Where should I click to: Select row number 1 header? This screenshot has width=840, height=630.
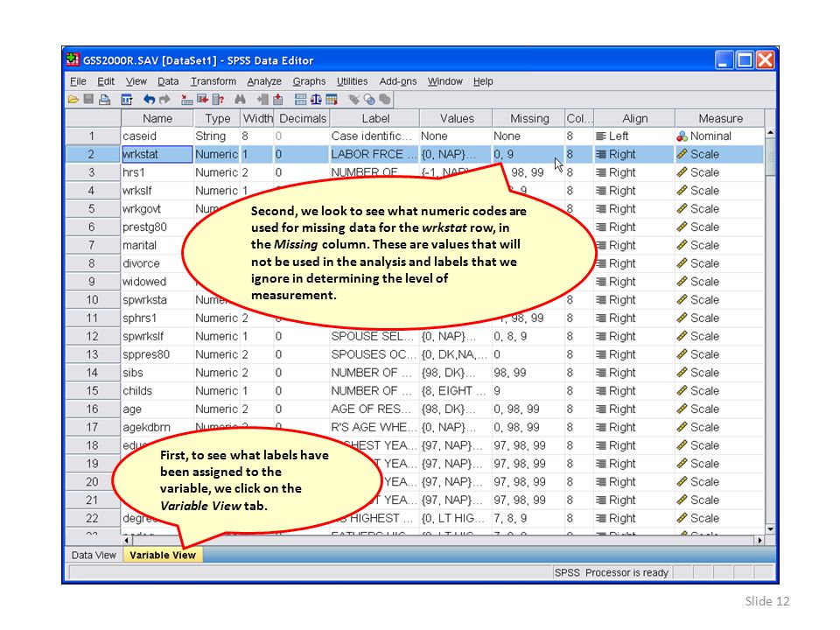point(92,136)
